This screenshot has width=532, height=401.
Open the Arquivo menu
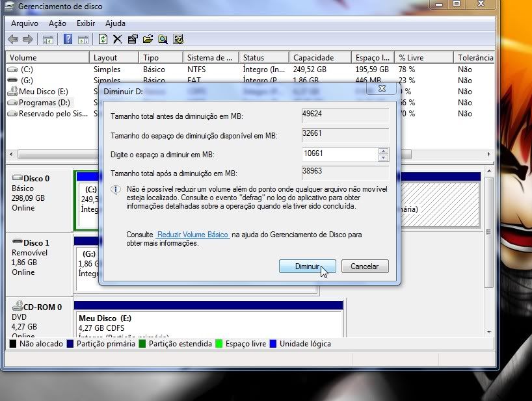[25, 23]
